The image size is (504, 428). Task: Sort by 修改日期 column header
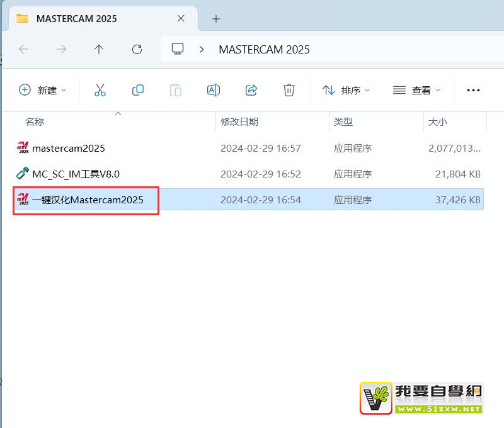tap(239, 121)
